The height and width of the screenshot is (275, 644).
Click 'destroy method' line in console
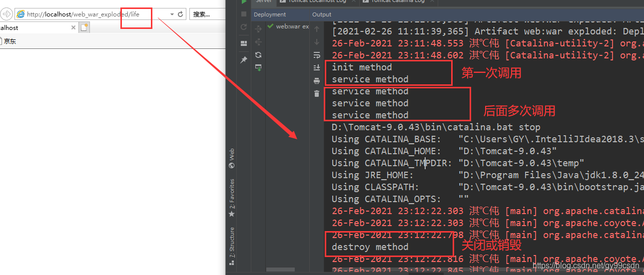tap(370, 247)
